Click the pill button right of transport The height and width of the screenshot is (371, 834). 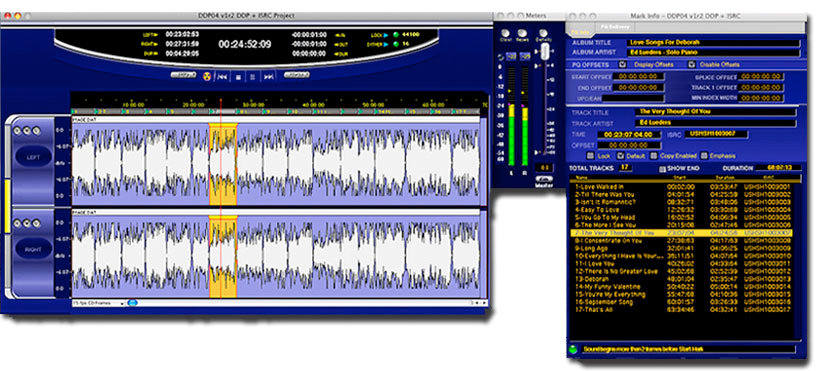(x=297, y=75)
